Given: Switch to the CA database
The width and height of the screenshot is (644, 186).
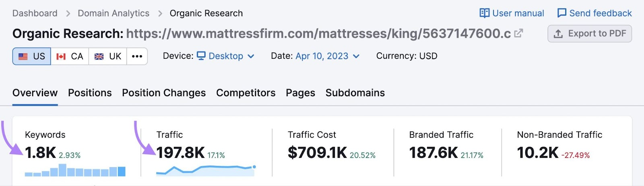Looking at the screenshot, I should pos(70,56).
